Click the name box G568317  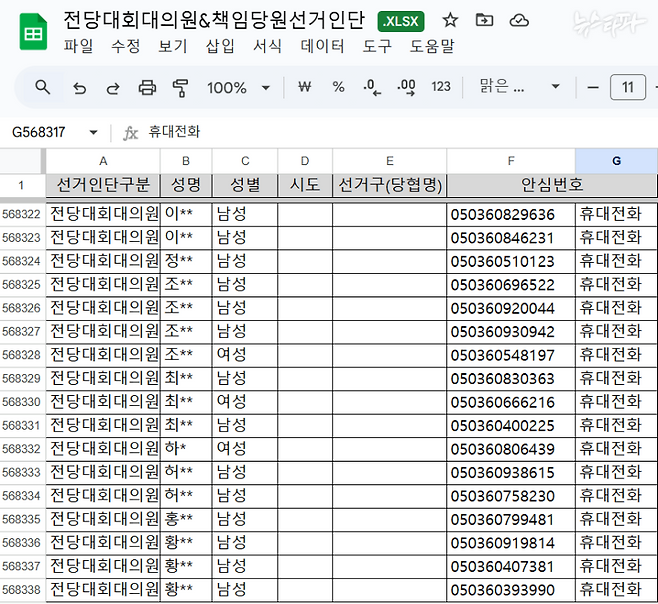pyautogui.click(x=39, y=133)
